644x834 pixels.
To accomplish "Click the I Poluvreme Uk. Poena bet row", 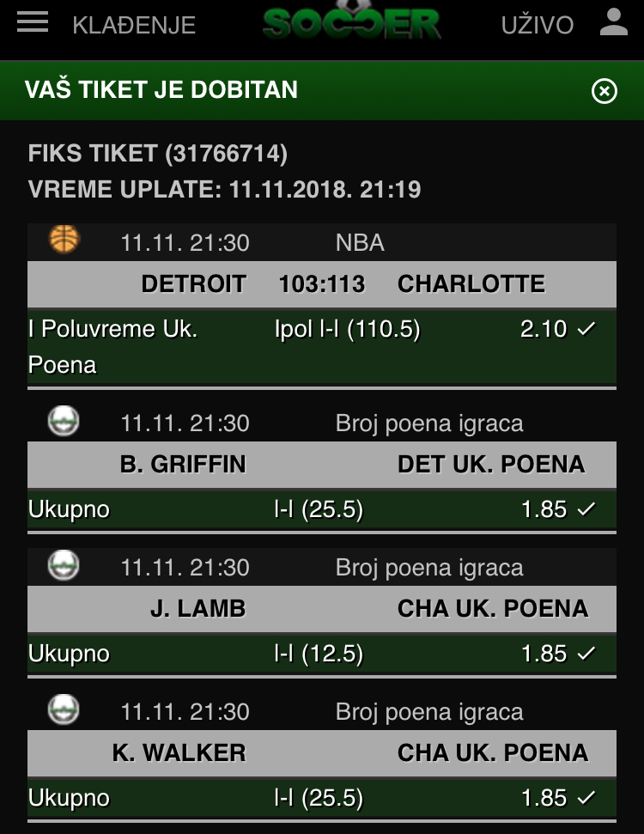I will pyautogui.click(x=322, y=347).
